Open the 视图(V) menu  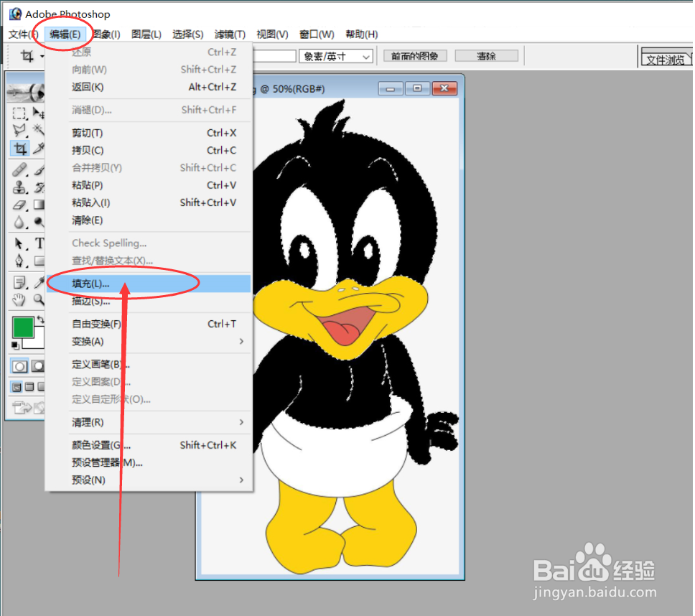(272, 34)
